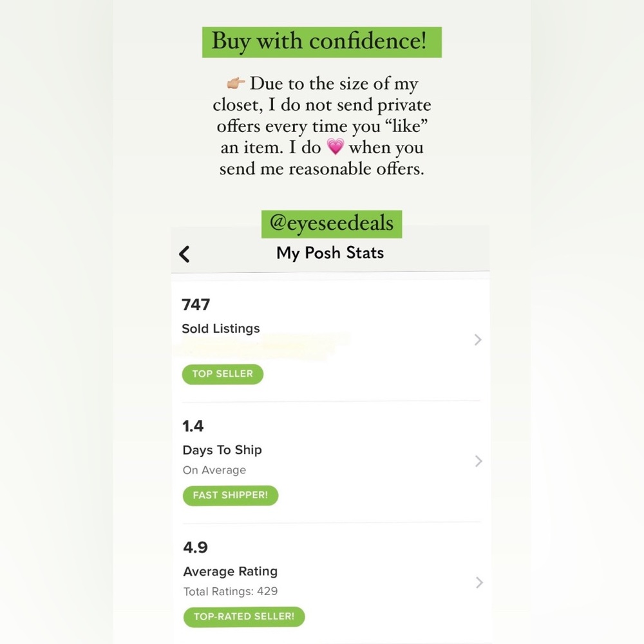Click the Average Rating label
644x644 pixels.
231,571
